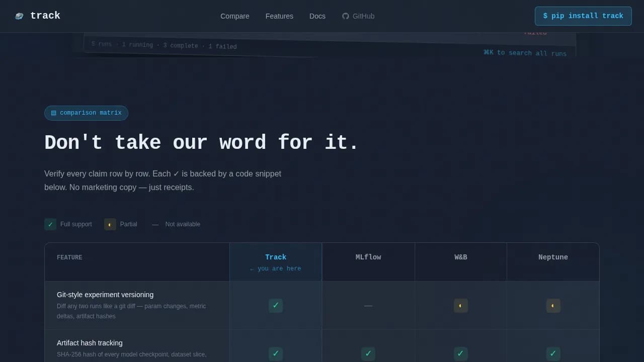
Task: Click W&B checkmark for Artifact hash tracking
Action: pos(460,353)
